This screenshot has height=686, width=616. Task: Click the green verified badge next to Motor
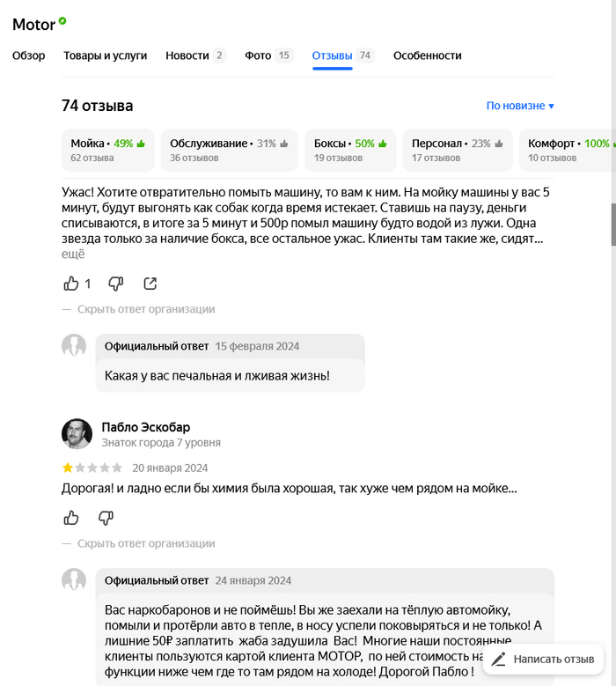[x=62, y=20]
